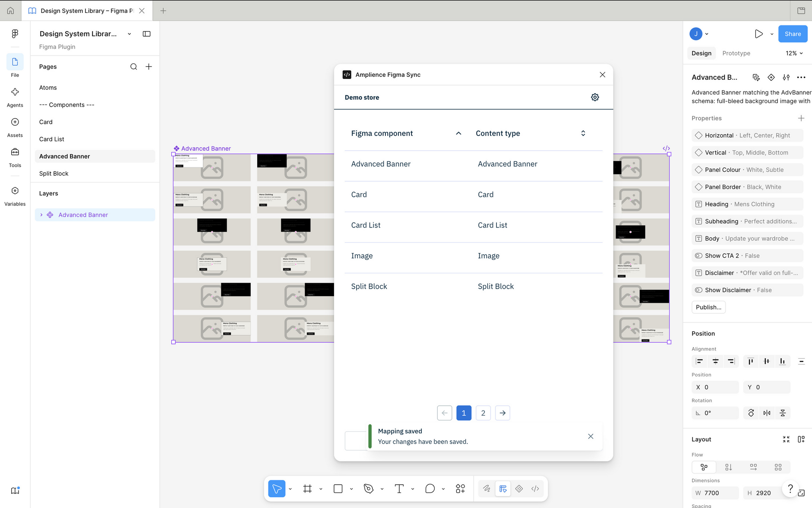Toggle the Show CTA 2 property
This screenshot has height=508, width=812.
[747, 256]
